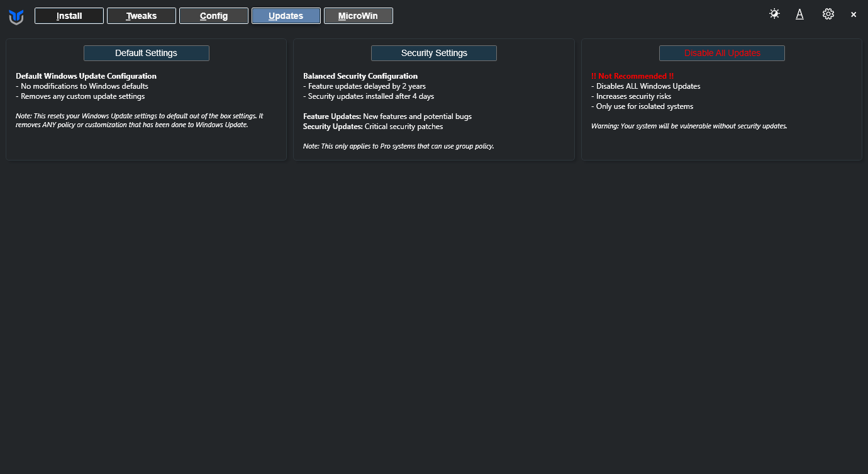The width and height of the screenshot is (868, 474).
Task: Click the note about Pro systems group policy
Action: point(398,146)
